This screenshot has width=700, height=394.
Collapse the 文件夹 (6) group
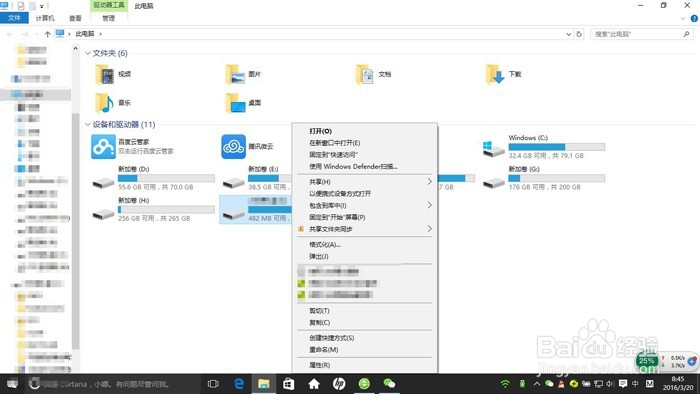click(88, 53)
